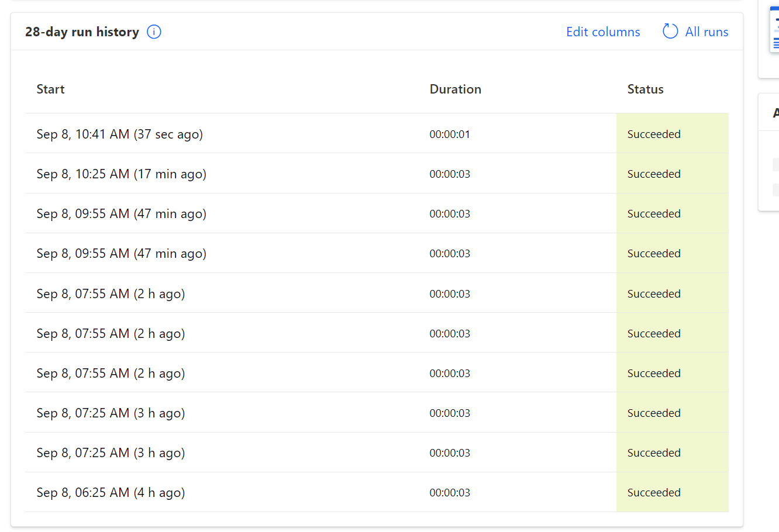Screen dimensions: 779x532
Task: Click Succeeded status of the 06:25 AM run
Action: pyautogui.click(x=654, y=493)
